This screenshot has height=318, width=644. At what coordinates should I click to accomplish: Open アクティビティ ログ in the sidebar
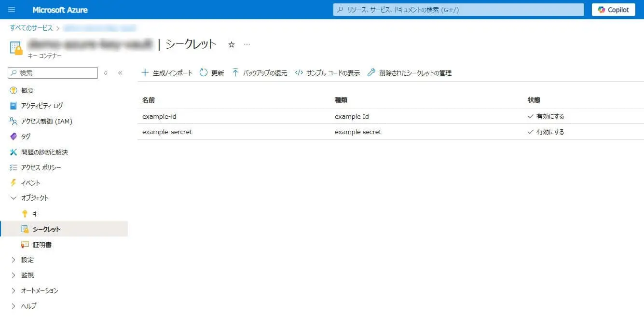coord(42,106)
